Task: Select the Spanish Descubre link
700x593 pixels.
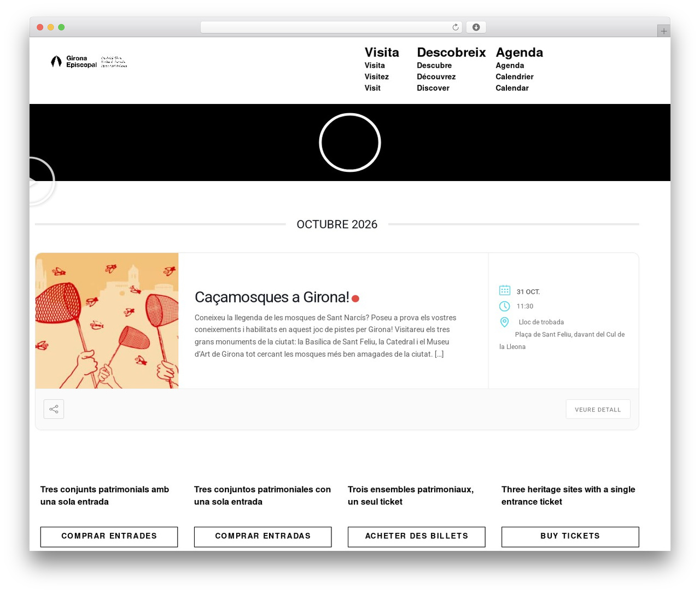Action: 434,66
